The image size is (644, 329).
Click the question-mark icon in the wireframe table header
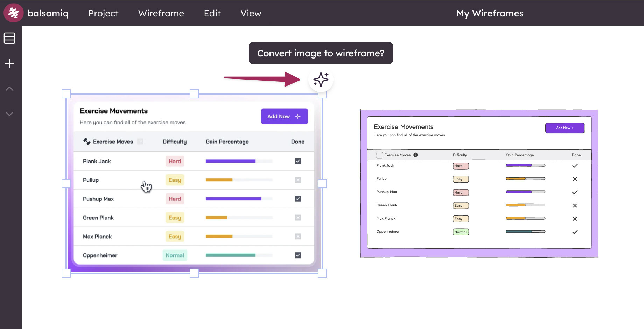pyautogui.click(x=415, y=155)
